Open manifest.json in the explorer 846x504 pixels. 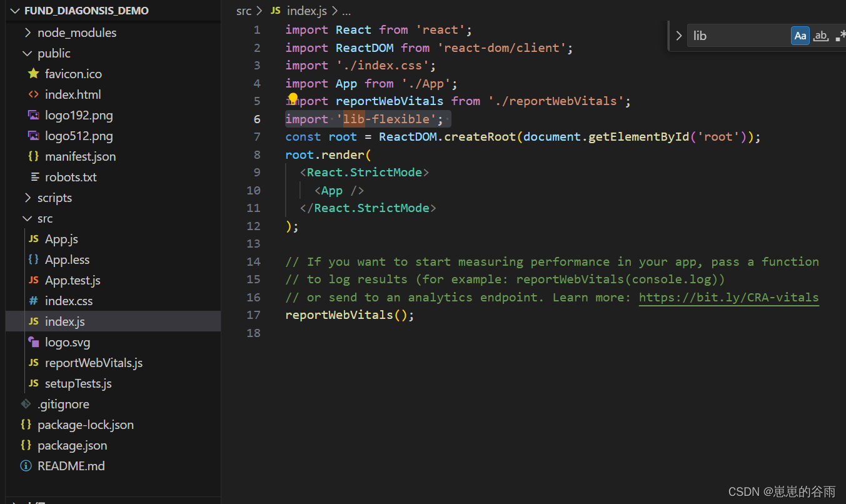tap(80, 156)
